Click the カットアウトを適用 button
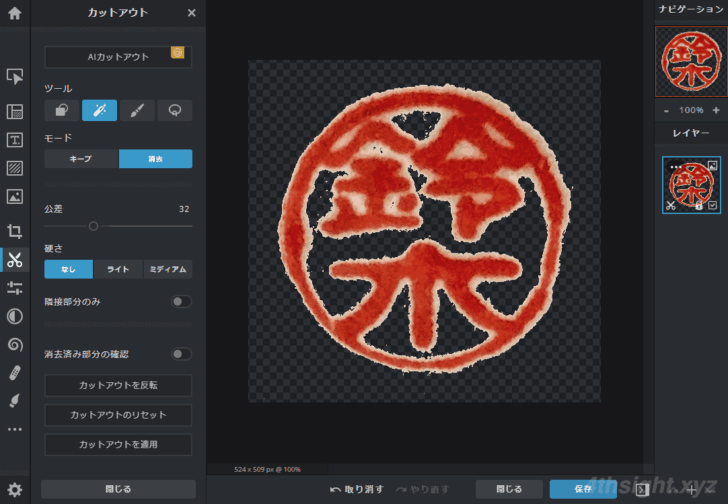 [118, 444]
